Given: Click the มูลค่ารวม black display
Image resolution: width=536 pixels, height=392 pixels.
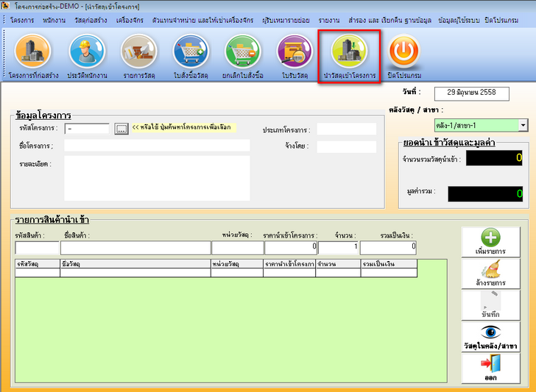Looking at the screenshot, I should [485, 194].
